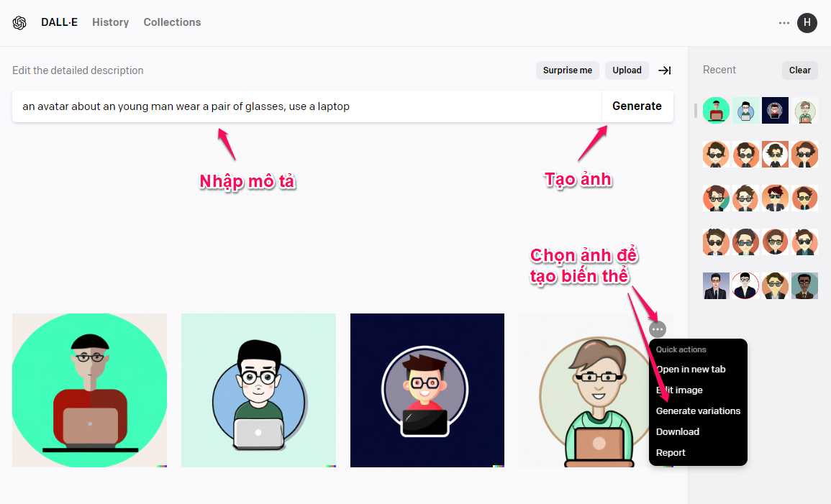Open the man-in-suit Recent thumbnail in the bottom row
831x504 pixels.
click(716, 286)
